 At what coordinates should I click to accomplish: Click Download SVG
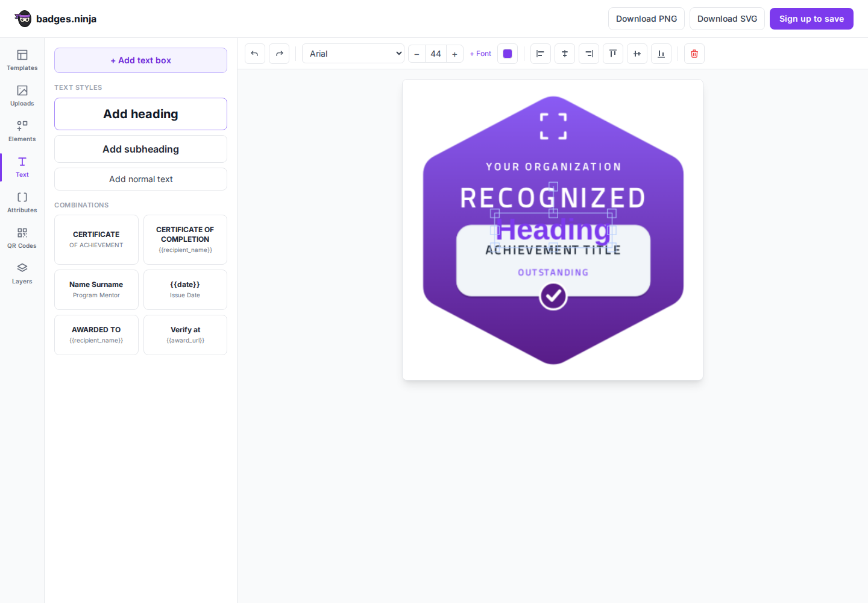pyautogui.click(x=727, y=19)
